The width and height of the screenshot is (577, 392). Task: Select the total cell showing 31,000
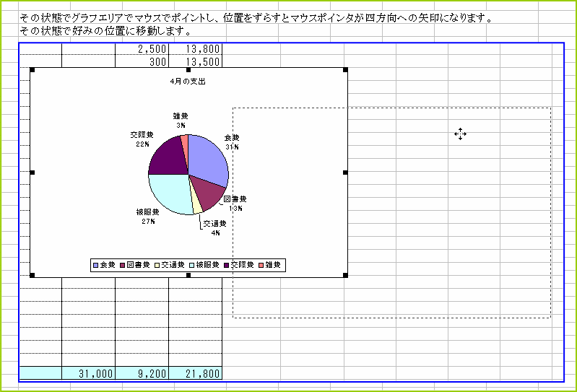pos(88,373)
